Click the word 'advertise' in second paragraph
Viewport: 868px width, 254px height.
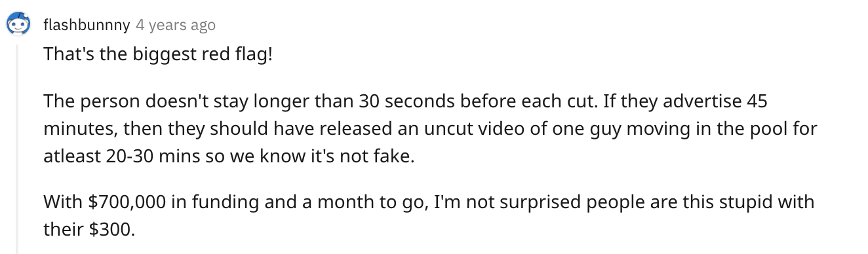tap(707, 102)
